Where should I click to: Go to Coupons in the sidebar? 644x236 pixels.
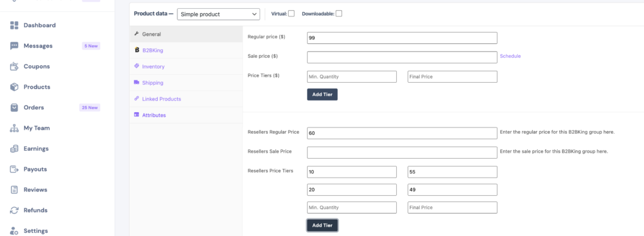[36, 67]
